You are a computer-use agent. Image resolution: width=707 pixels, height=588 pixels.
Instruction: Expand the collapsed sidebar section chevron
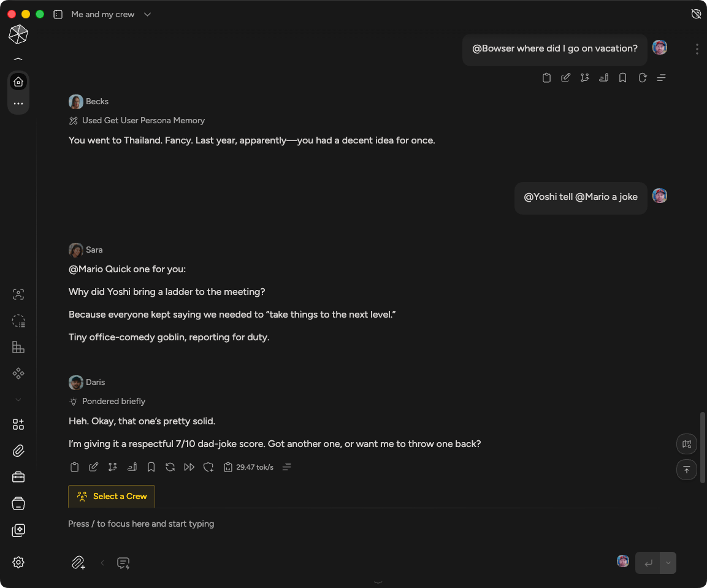pos(18,399)
